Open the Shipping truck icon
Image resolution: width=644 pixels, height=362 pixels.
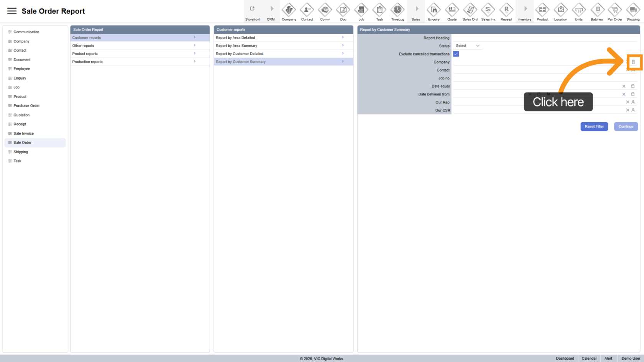point(633,10)
